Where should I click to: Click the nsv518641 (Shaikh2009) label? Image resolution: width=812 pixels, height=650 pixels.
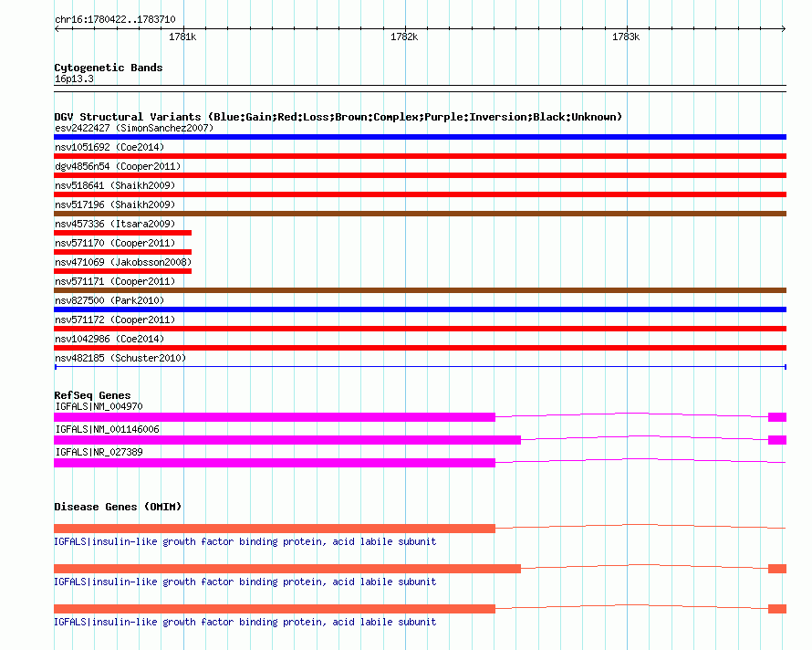coord(115,185)
